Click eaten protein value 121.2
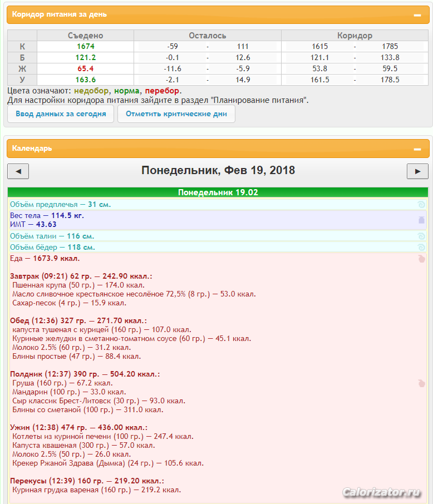Image resolution: width=433 pixels, height=504 pixels. 86,57
